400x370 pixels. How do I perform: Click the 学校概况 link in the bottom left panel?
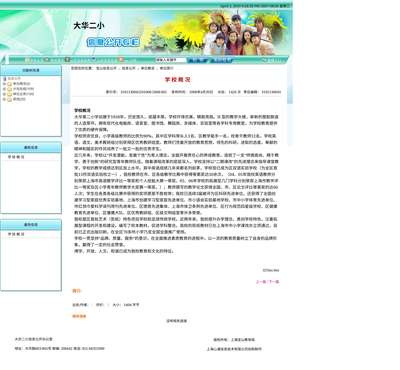click(16, 234)
